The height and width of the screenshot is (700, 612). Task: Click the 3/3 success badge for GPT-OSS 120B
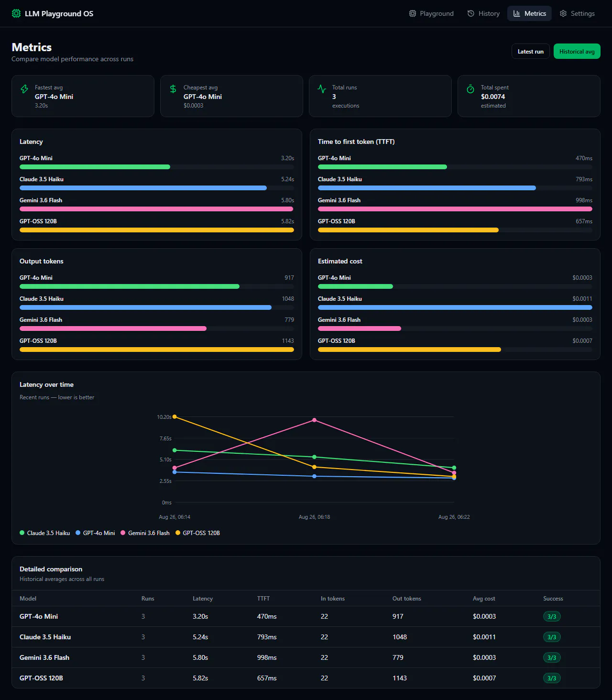point(552,678)
